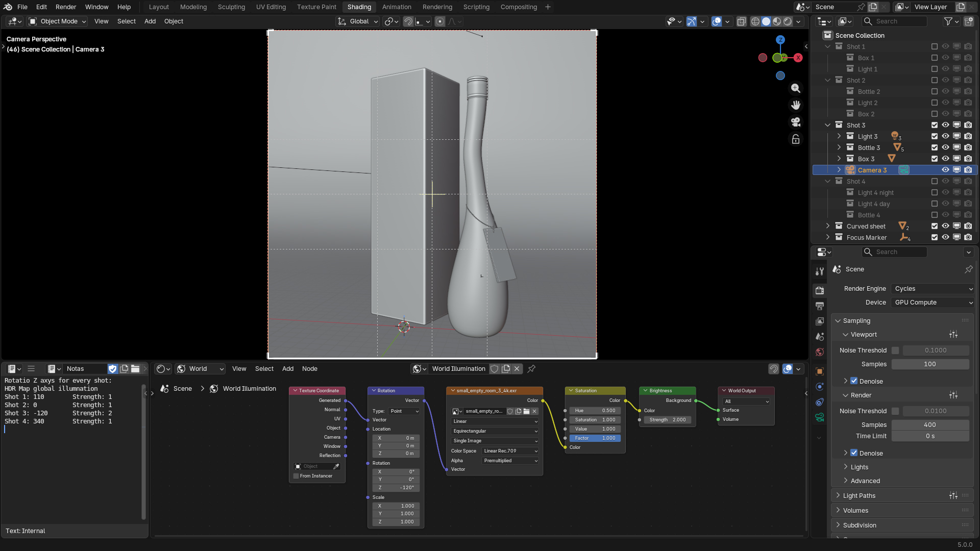Expand the Light Paths panel
The image size is (980, 551).
[859, 495]
